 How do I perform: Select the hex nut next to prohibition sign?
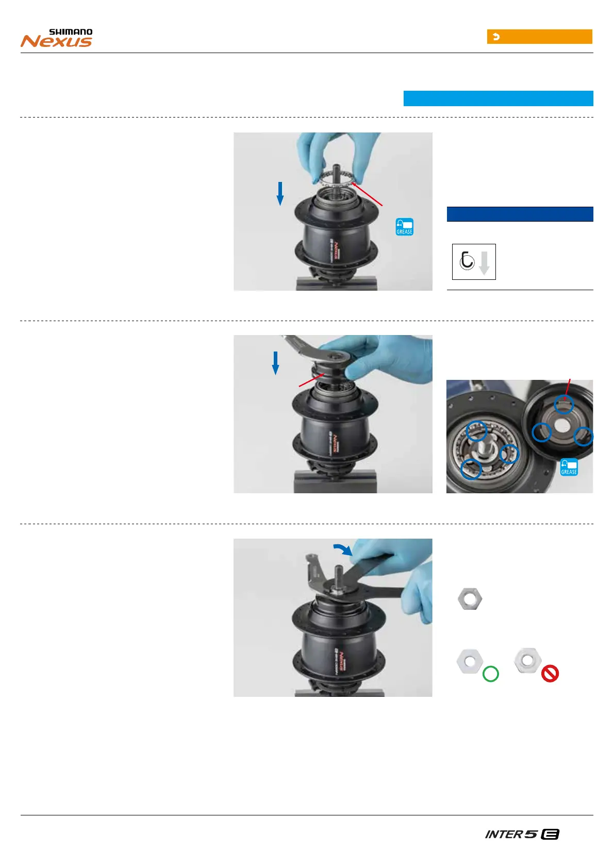527,660
